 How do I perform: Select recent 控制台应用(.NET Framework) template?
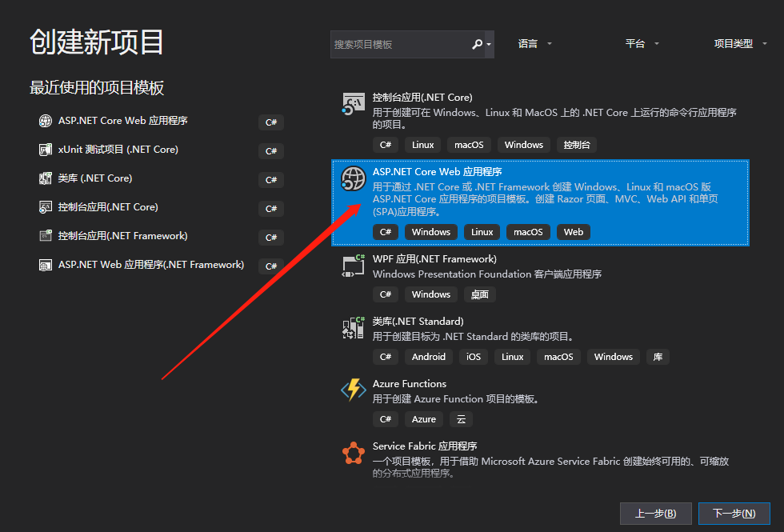tap(123, 236)
